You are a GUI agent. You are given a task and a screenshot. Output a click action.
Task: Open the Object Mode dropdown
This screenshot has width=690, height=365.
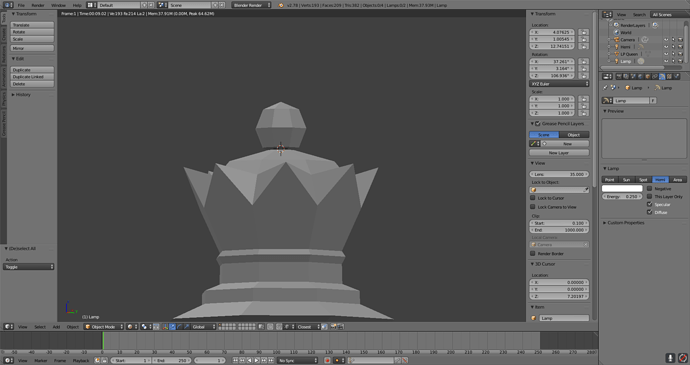coord(103,327)
